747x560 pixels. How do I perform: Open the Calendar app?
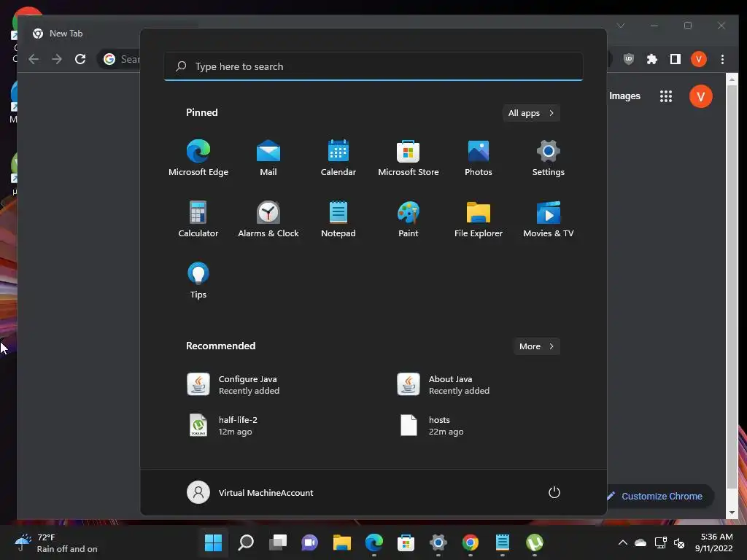pos(338,157)
